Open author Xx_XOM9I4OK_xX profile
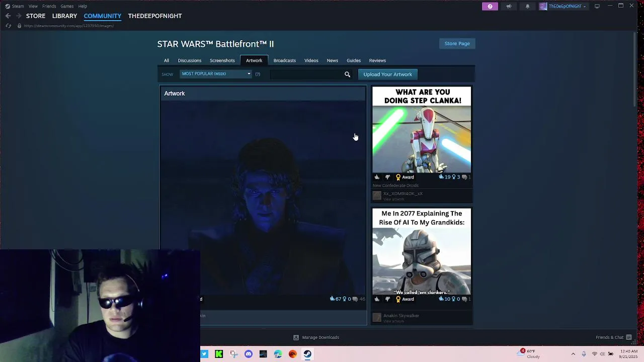 tap(403, 194)
